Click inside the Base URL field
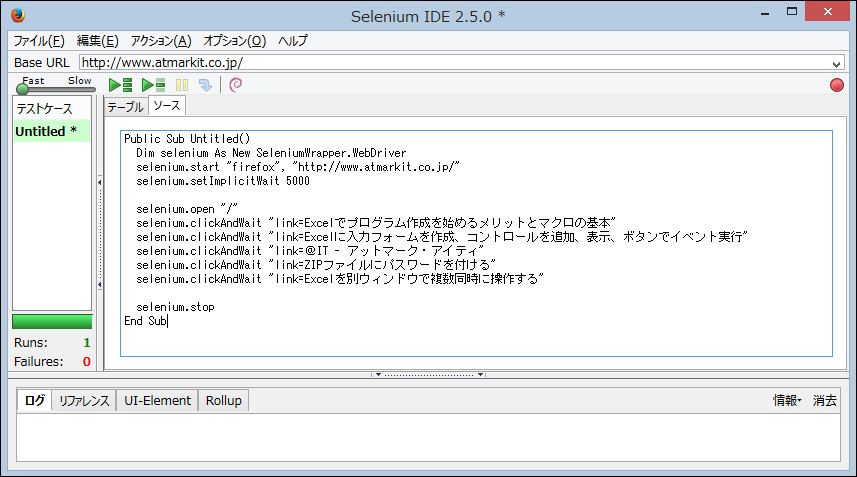This screenshot has width=857, height=477. pos(450,63)
